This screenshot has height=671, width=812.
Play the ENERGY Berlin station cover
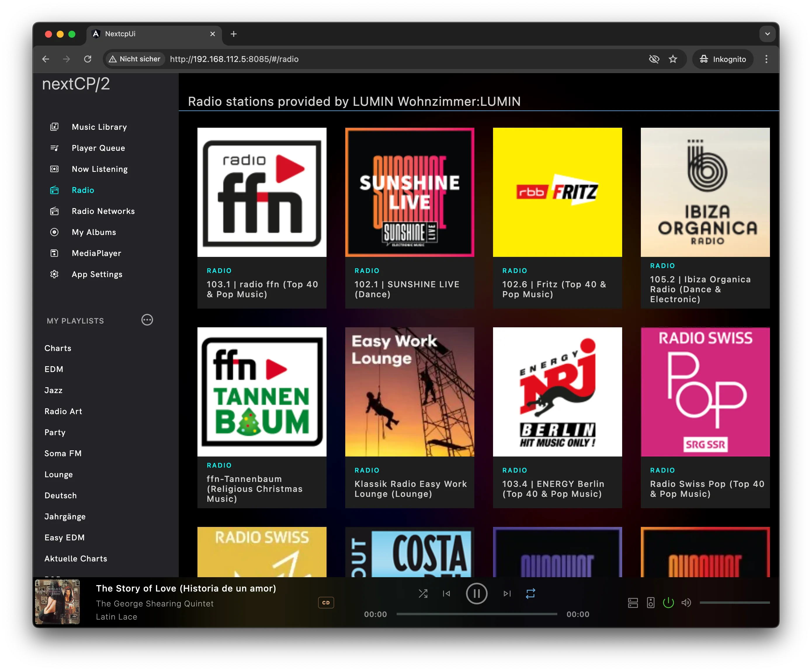pos(557,392)
